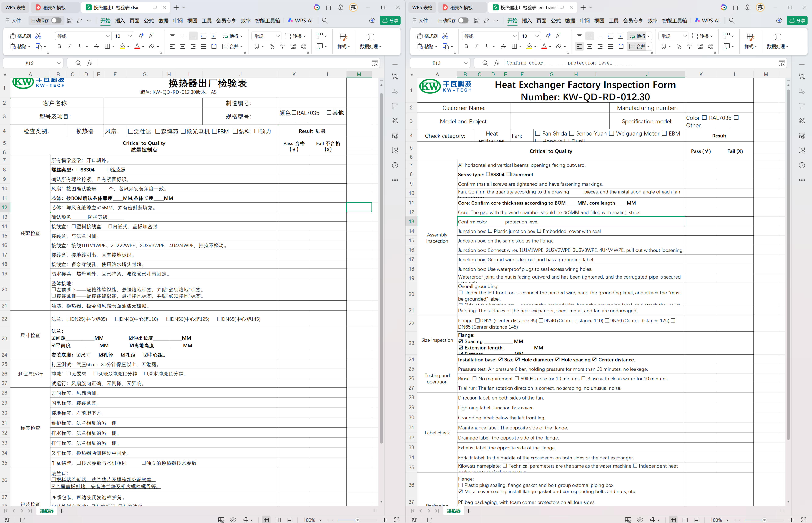
Task: Expand the 常规 number format dropdown in left window
Action: 278,36
